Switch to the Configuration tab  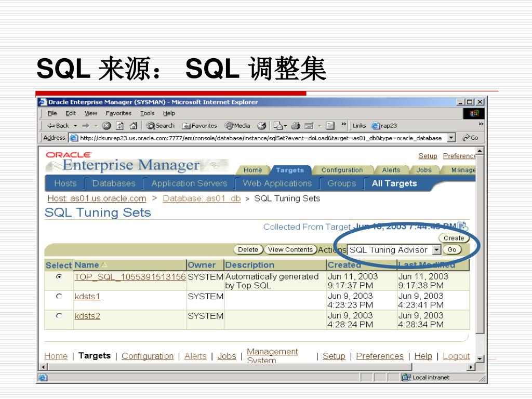coord(342,170)
